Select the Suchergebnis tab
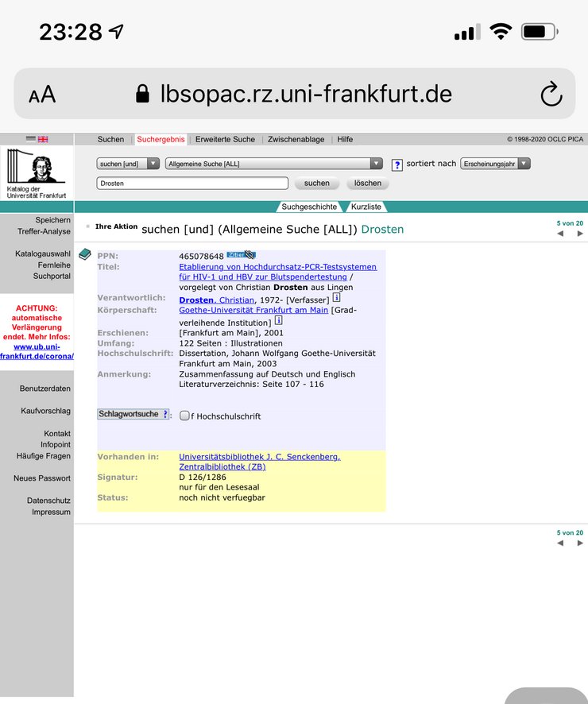Image resolution: width=588 pixels, height=704 pixels. pyautogui.click(x=161, y=139)
